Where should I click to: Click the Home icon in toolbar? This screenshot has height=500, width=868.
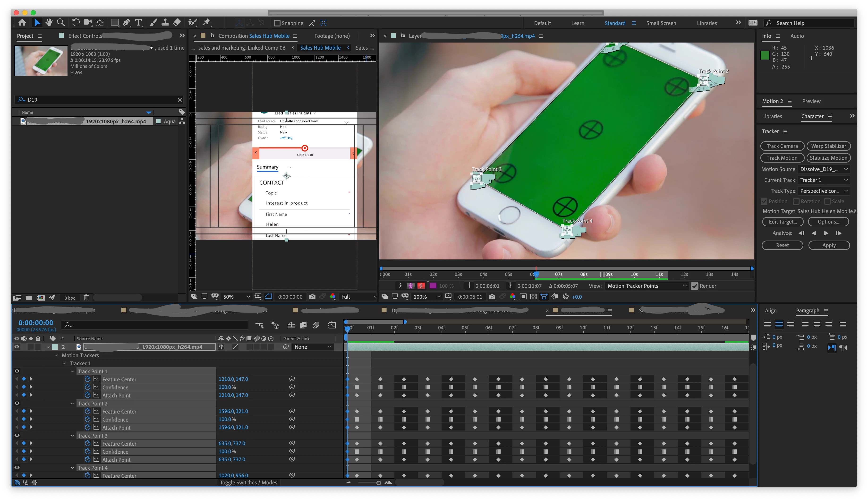pos(22,23)
